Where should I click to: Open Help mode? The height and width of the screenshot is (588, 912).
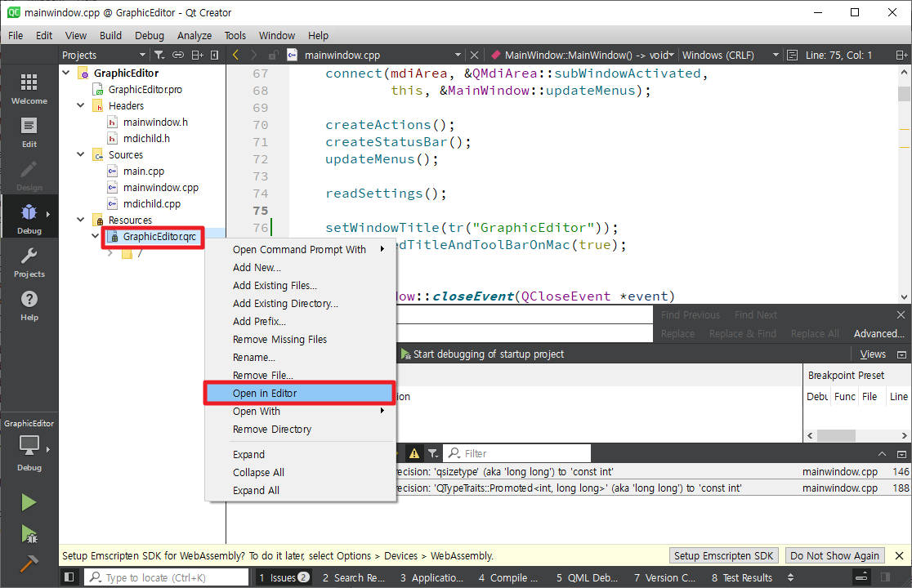29,305
